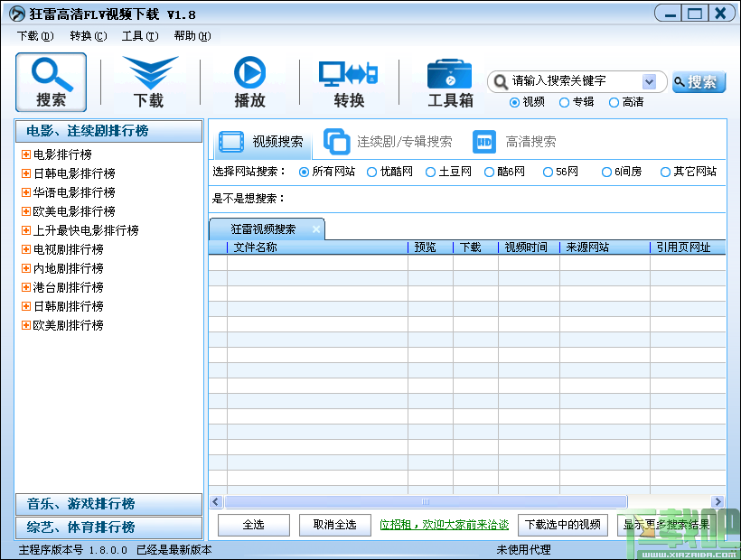Expand the 欧美剧排行榜 tree node
This screenshot has width=741, height=560.
point(26,325)
